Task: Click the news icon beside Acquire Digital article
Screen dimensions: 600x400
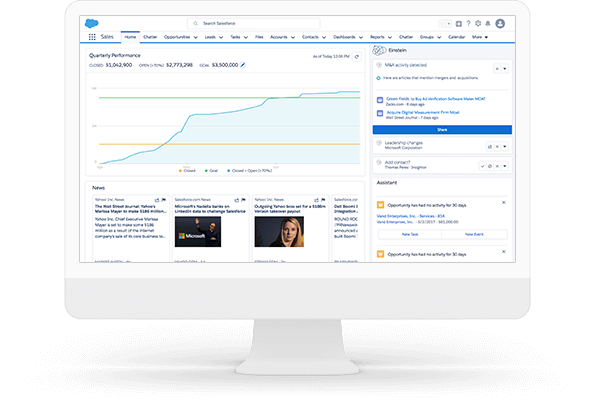Action: point(380,114)
